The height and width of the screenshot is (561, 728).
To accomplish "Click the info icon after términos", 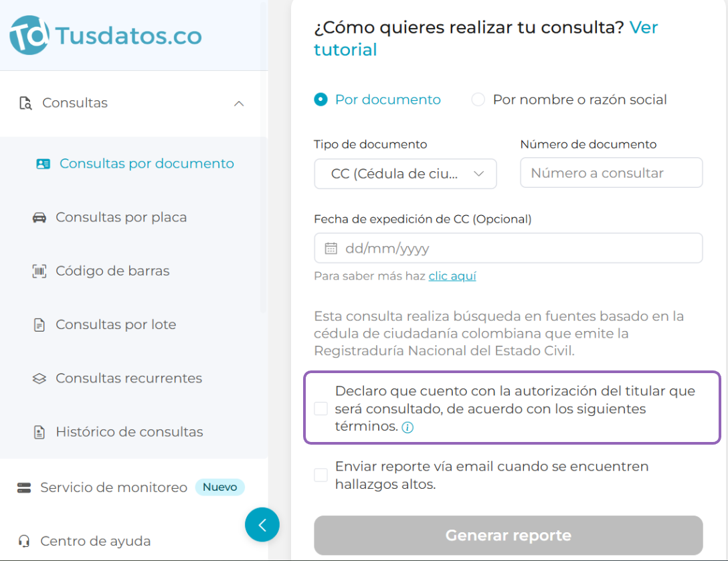I will [x=407, y=427].
